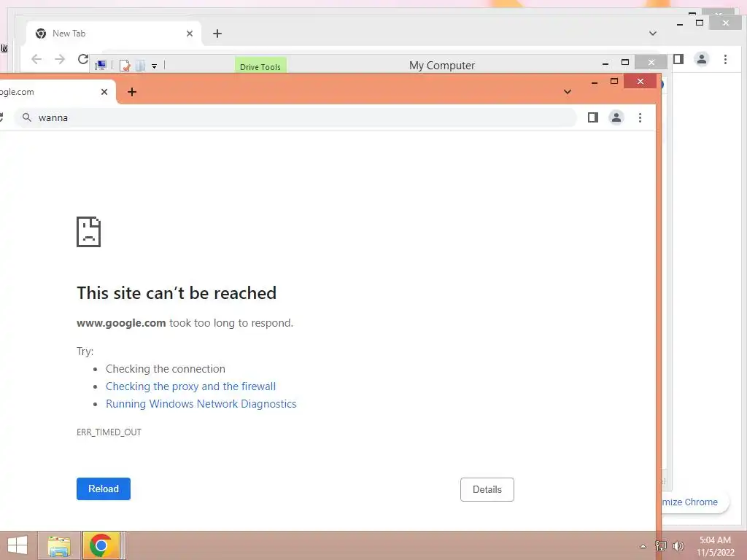747x560 pixels.
Task: Click back arrow in background Chrome window
Action: click(x=36, y=59)
